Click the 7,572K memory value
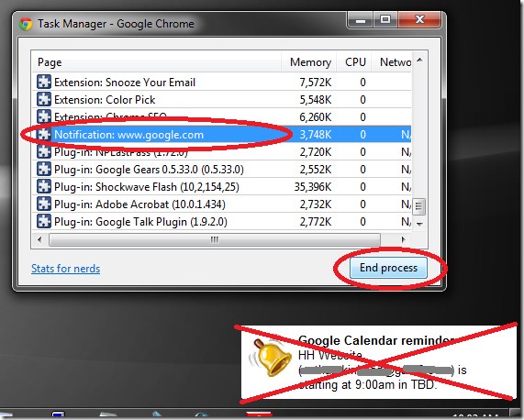 point(316,83)
